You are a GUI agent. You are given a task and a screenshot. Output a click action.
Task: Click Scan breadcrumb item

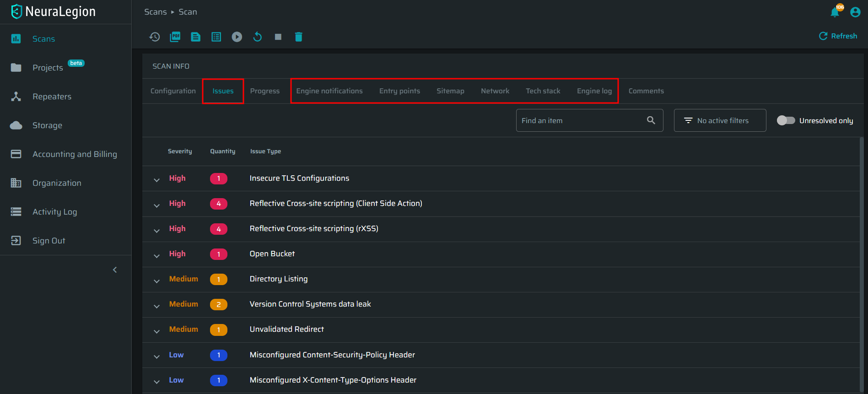click(x=188, y=12)
